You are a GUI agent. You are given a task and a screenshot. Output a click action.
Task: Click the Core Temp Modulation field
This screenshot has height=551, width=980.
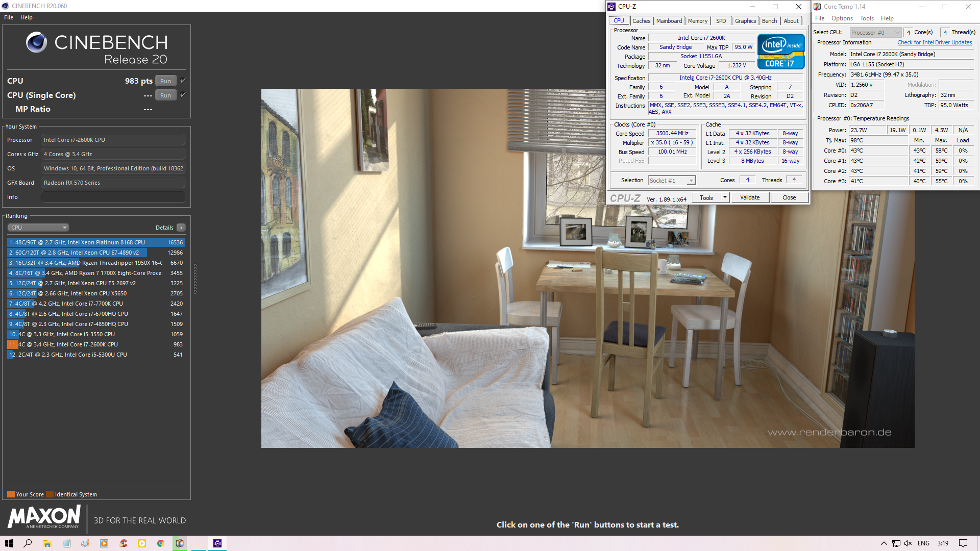[956, 85]
